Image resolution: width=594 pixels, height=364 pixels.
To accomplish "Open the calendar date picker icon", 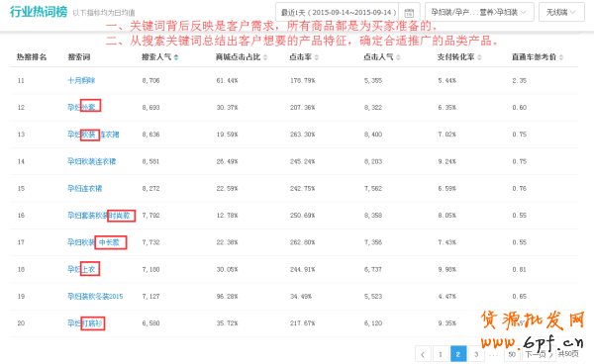I will tap(409, 13).
